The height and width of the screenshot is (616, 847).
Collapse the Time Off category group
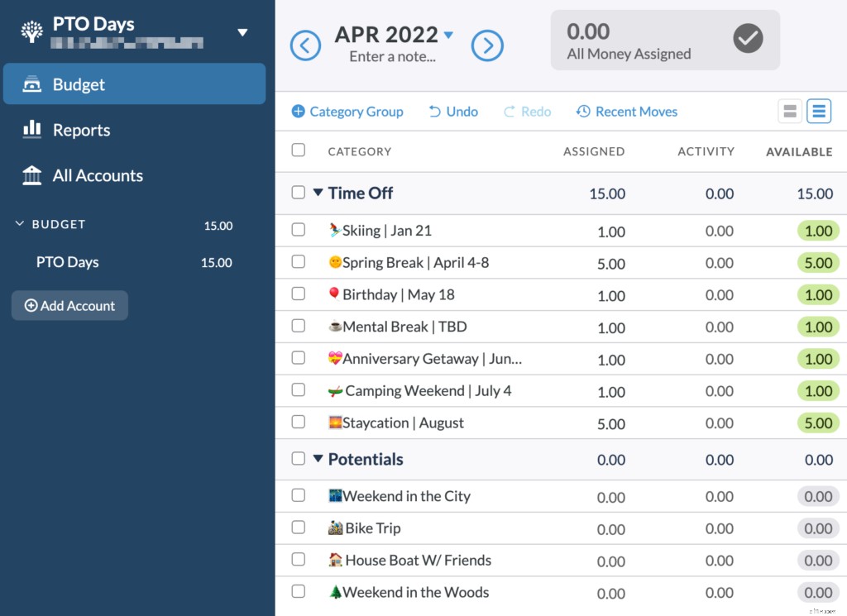(318, 193)
